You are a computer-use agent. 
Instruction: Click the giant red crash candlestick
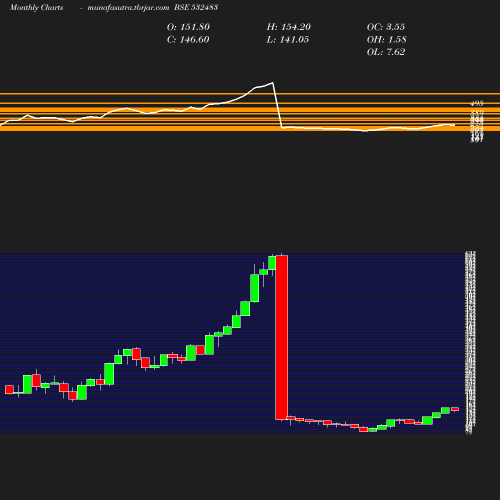282,337
